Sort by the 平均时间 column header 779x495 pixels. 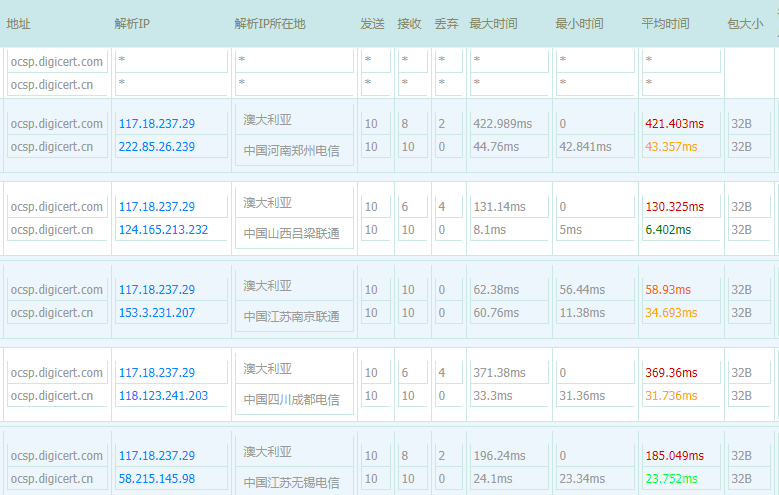click(x=665, y=24)
